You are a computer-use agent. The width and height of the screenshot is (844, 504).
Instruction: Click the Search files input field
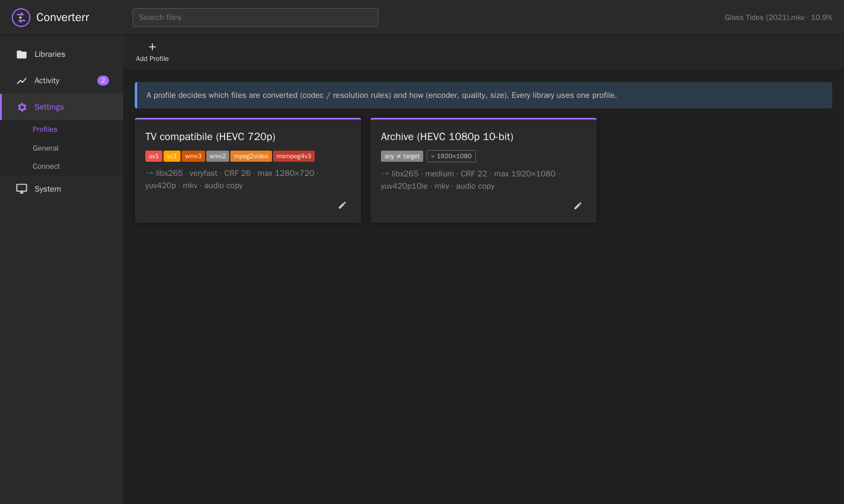pos(256,18)
